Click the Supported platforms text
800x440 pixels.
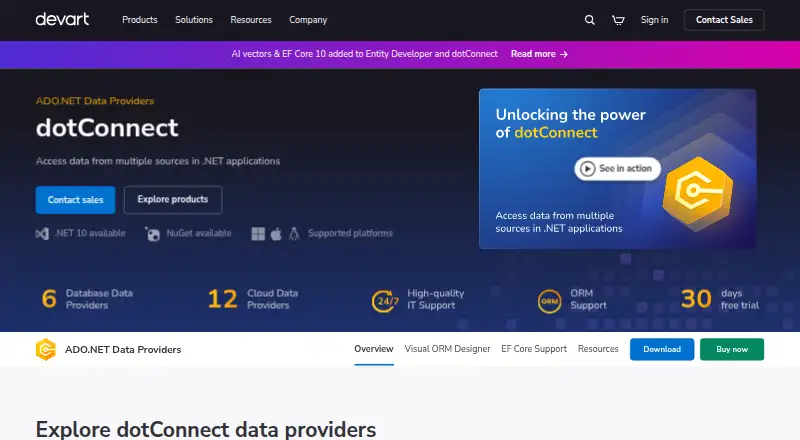(x=350, y=233)
